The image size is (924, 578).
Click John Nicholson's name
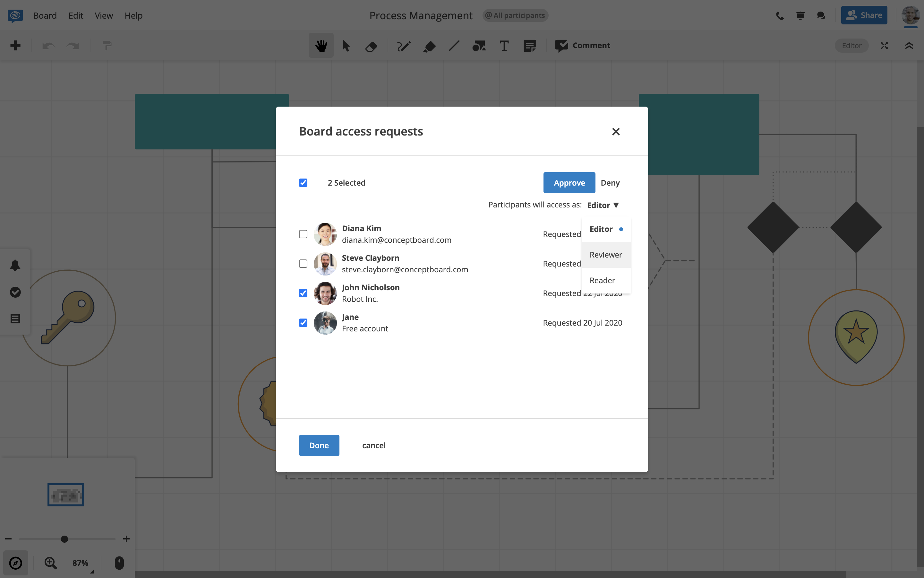point(370,287)
